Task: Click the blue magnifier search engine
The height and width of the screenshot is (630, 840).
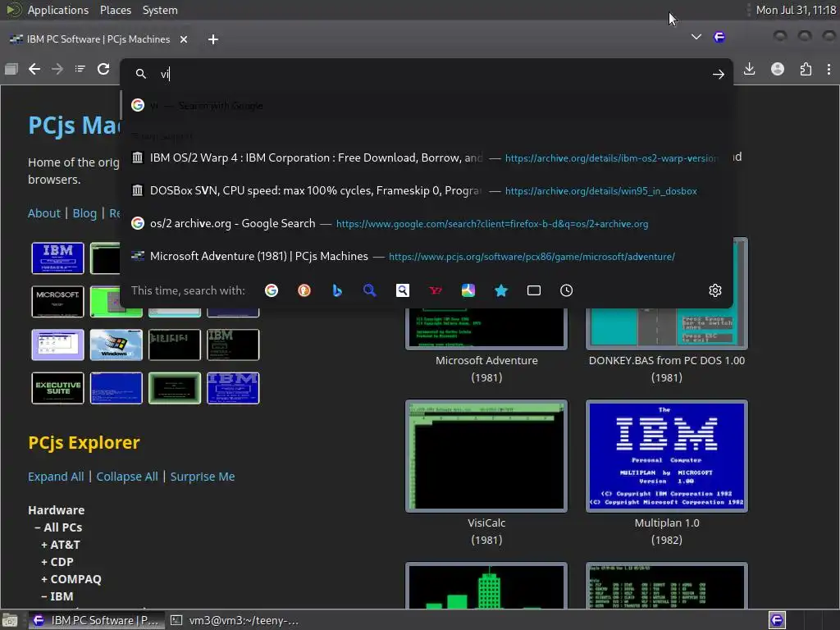Action: [370, 290]
